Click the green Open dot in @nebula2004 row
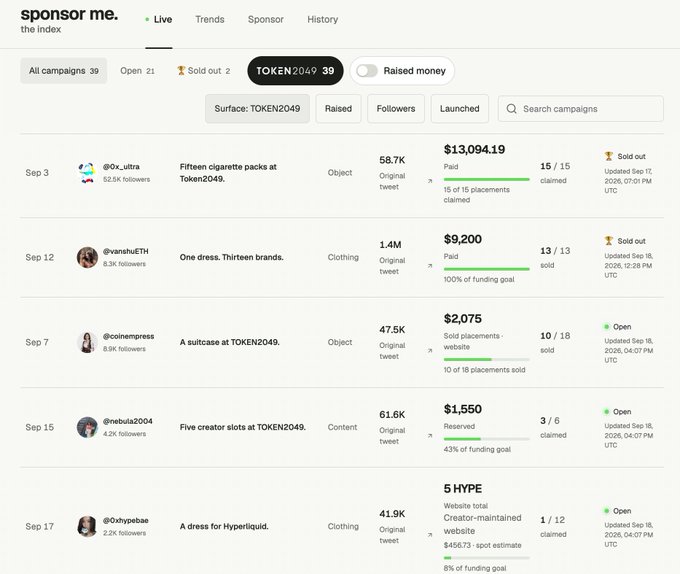This screenshot has height=574, width=680. point(607,411)
